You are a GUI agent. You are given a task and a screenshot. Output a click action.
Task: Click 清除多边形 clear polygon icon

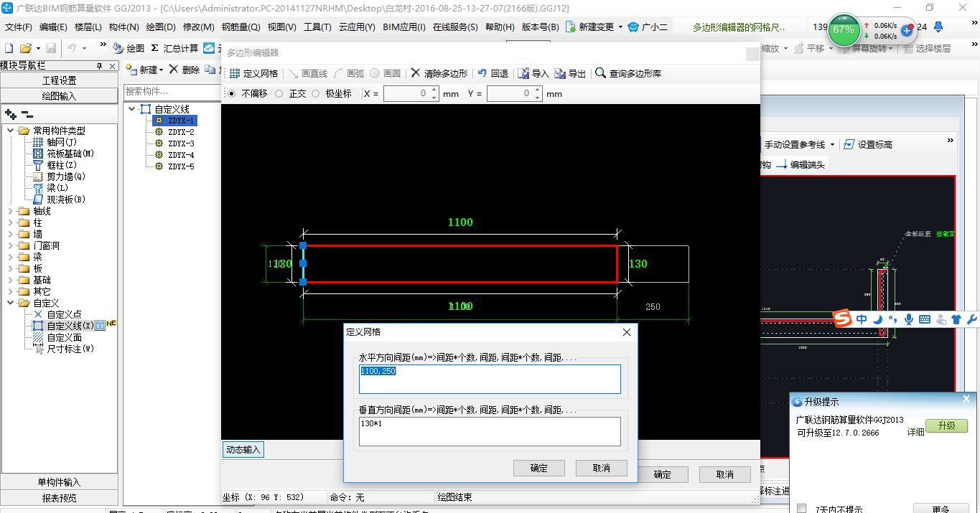click(415, 73)
